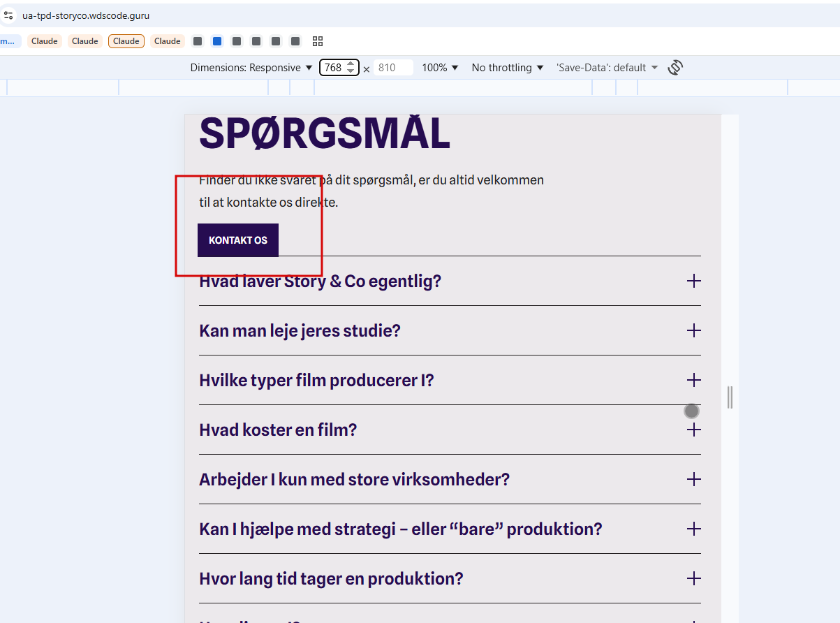Click the viewport resize handle on right edge
The height and width of the screenshot is (623, 840).
point(730,397)
